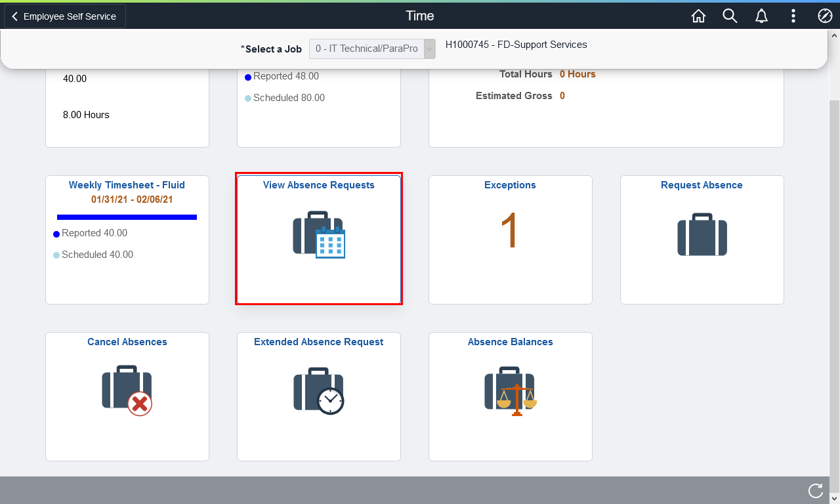Click the 01/31/21 - 02/06/21 date range
Screen dimensions: 840x504
[132, 199]
